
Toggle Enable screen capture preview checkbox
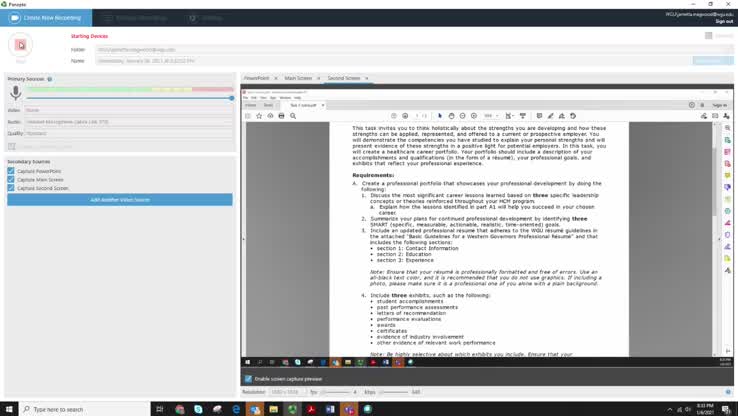pyautogui.click(x=249, y=379)
